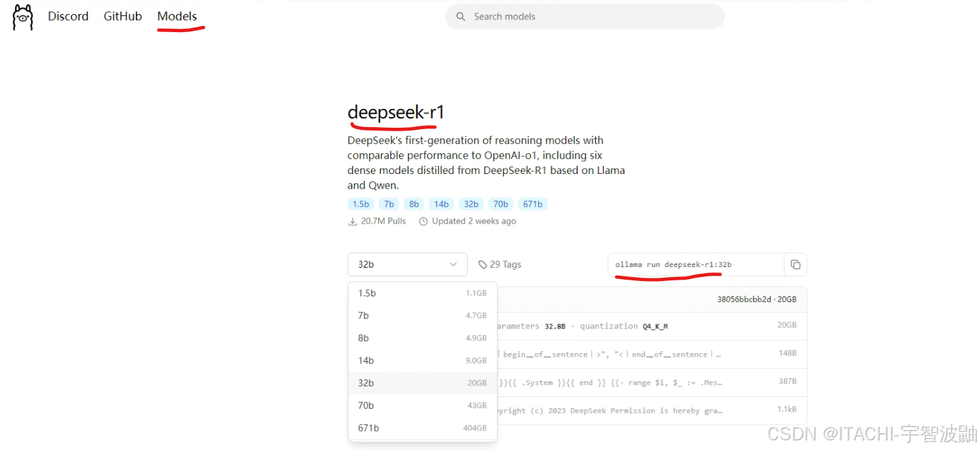Open the Discord link
The image size is (980, 451).
(68, 16)
